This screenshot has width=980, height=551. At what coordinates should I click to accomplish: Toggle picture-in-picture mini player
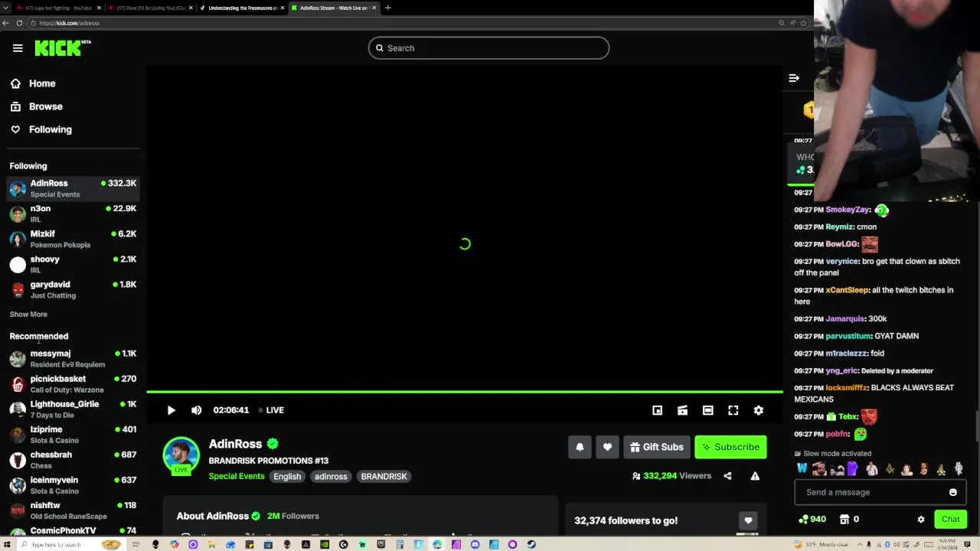coord(657,410)
